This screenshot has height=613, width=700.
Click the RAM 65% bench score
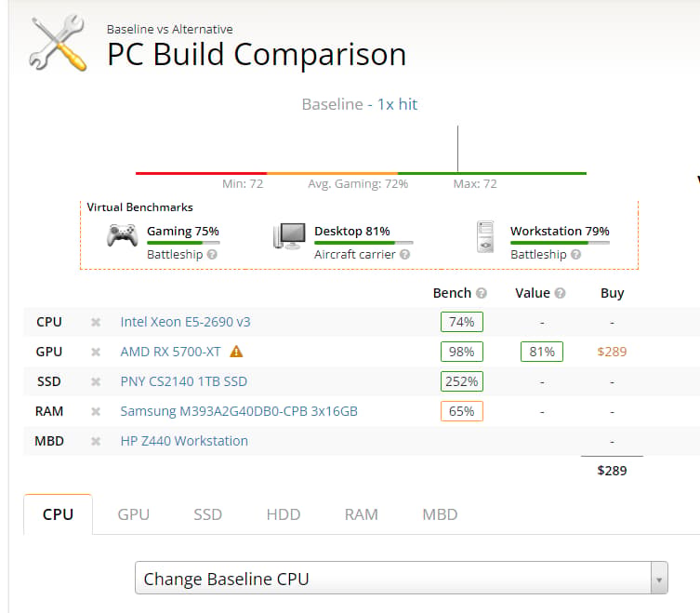click(462, 411)
